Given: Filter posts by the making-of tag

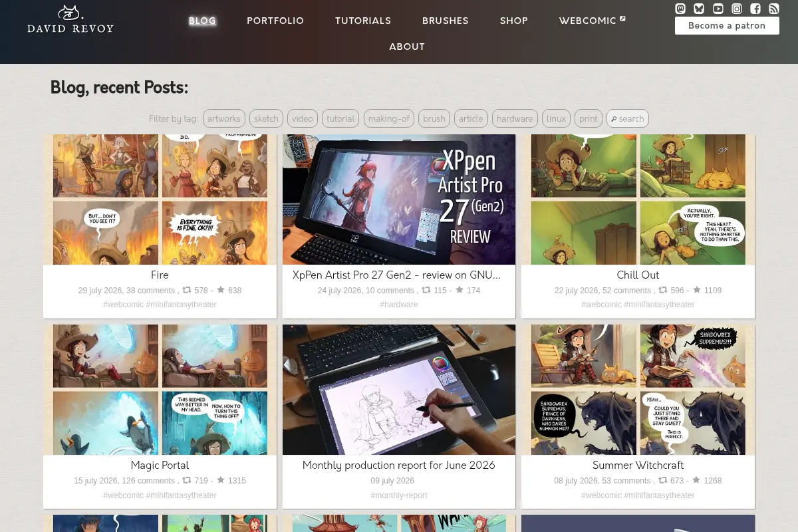Looking at the screenshot, I should click(x=389, y=118).
